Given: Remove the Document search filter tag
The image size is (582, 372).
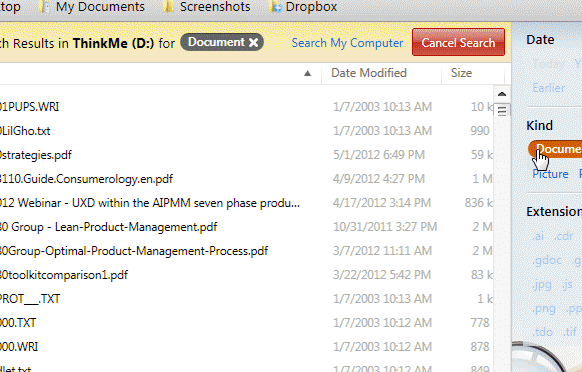Looking at the screenshot, I should point(254,43).
